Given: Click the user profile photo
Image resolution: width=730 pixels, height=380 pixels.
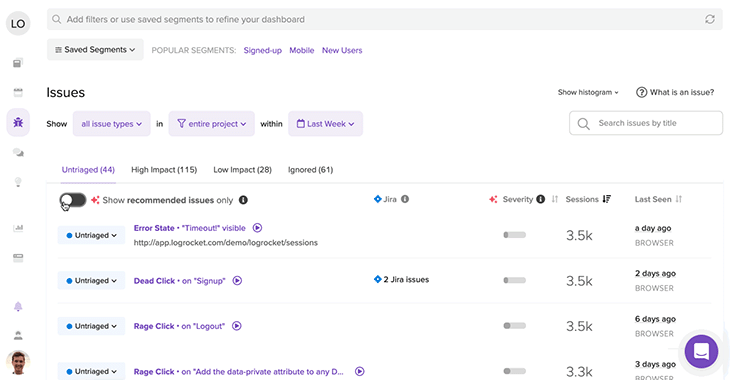Looking at the screenshot, I should click(18, 363).
